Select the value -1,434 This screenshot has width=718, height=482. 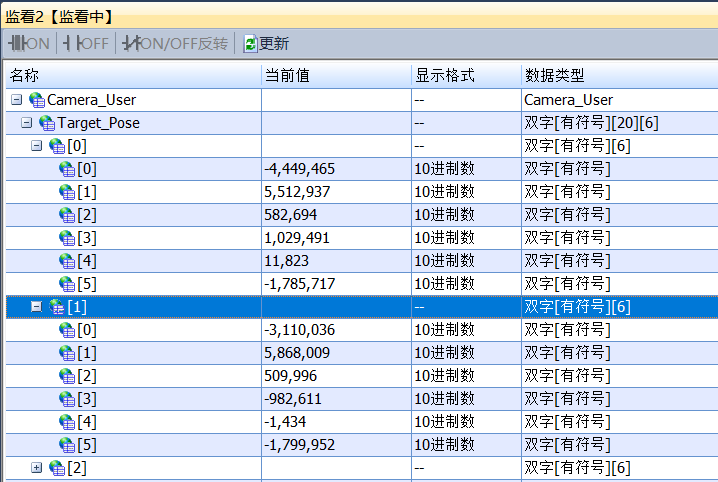(285, 422)
